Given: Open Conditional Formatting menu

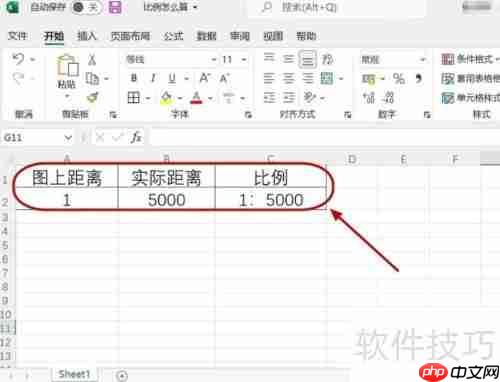Looking at the screenshot, I should tap(470, 59).
